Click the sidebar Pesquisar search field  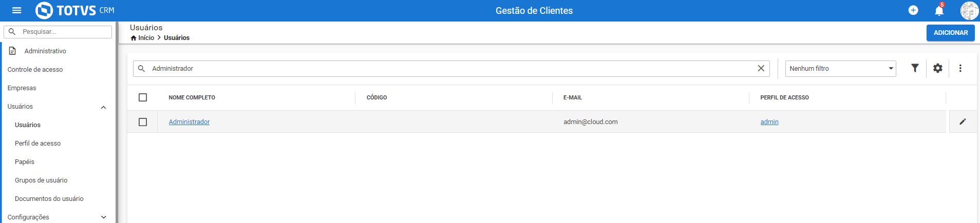[58, 32]
